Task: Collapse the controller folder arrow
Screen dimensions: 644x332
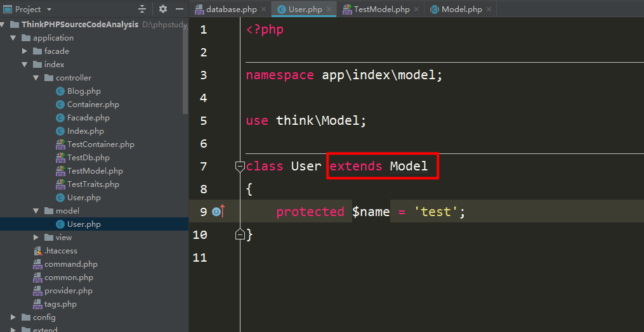Action: click(x=36, y=78)
